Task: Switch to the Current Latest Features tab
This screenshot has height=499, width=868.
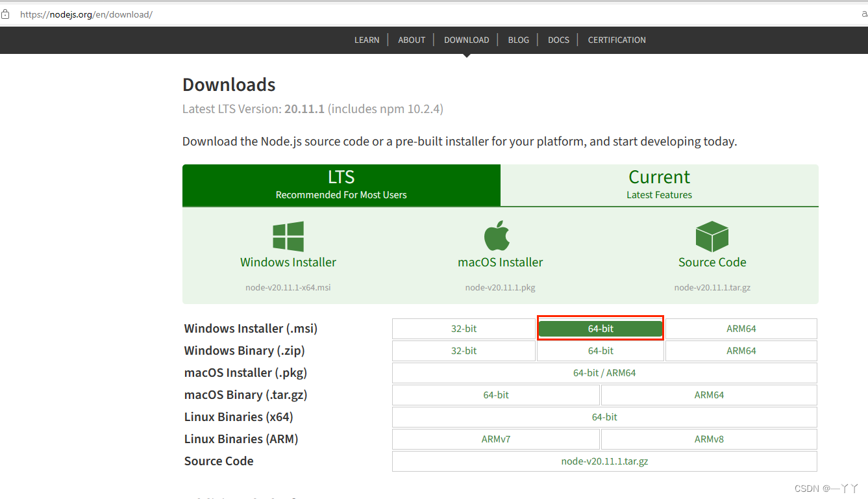Action: [x=660, y=185]
